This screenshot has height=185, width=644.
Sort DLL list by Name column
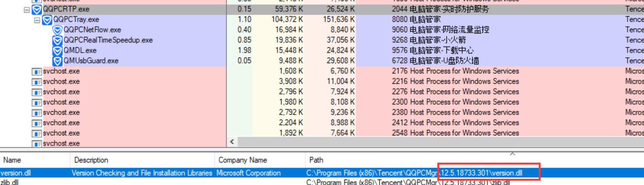(x=35, y=160)
